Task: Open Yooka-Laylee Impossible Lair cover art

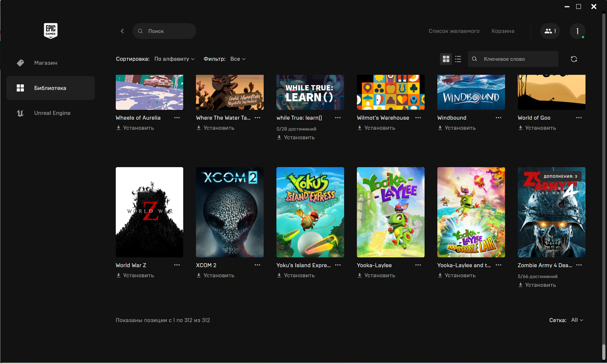Action: point(471,212)
